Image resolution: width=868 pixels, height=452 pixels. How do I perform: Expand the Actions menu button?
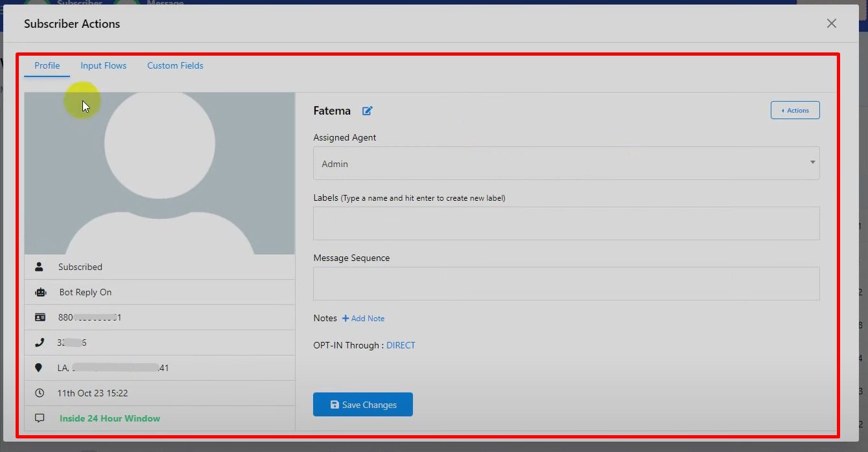click(795, 110)
